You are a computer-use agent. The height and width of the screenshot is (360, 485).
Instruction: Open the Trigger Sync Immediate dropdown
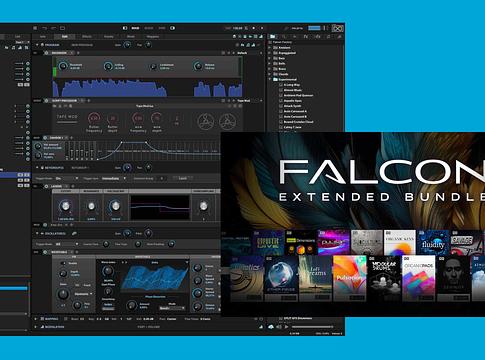coord(114,178)
